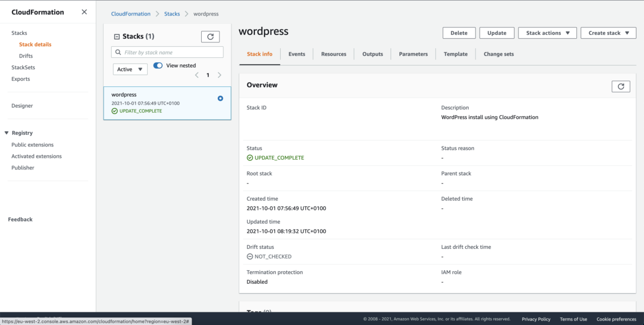Image resolution: width=644 pixels, height=325 pixels.
Task: Go to next page of stacks
Action: pyautogui.click(x=219, y=75)
